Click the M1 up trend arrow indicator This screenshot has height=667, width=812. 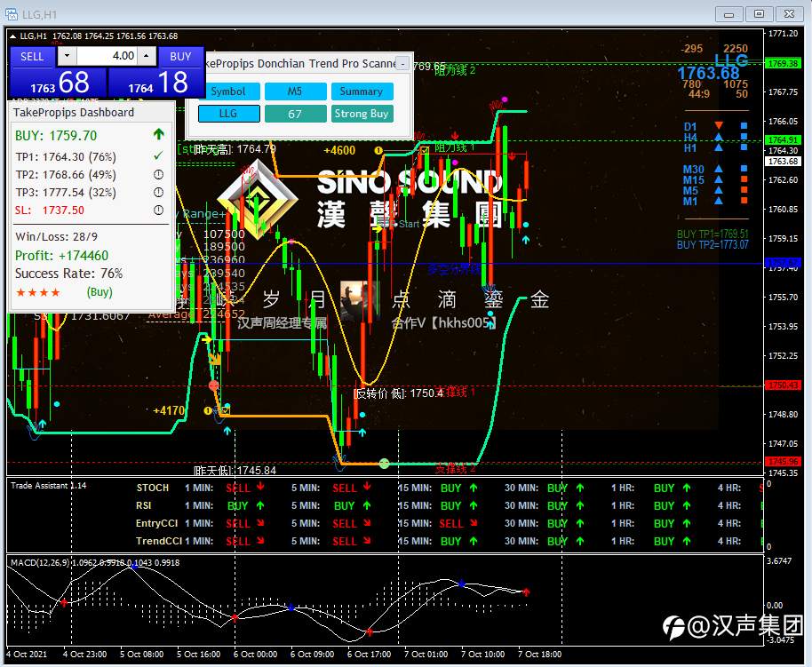point(718,201)
